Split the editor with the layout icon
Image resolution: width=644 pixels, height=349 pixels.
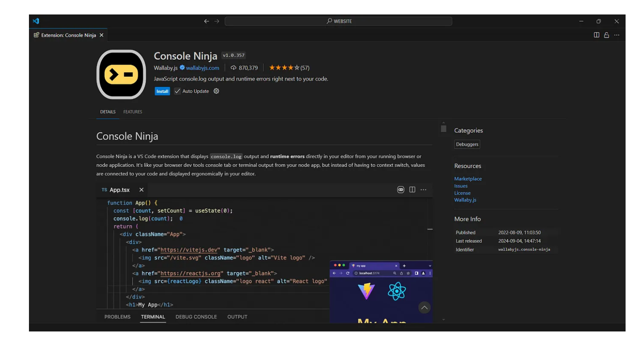point(597,35)
